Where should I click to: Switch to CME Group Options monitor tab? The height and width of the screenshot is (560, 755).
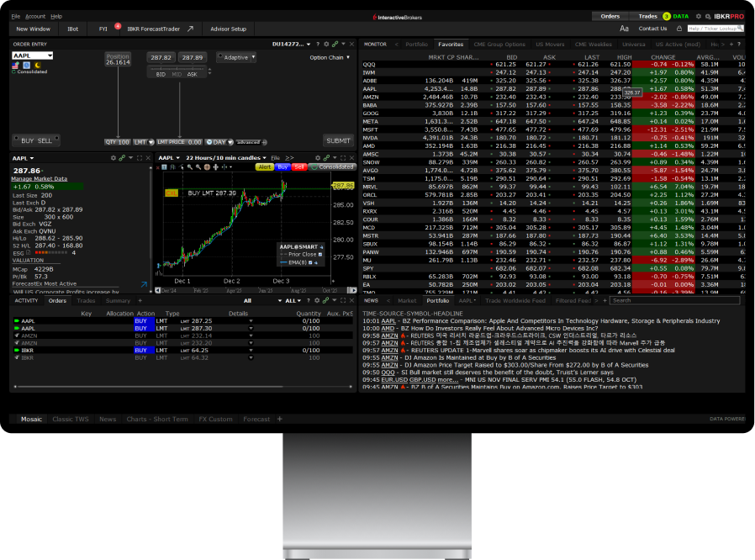[x=499, y=45]
